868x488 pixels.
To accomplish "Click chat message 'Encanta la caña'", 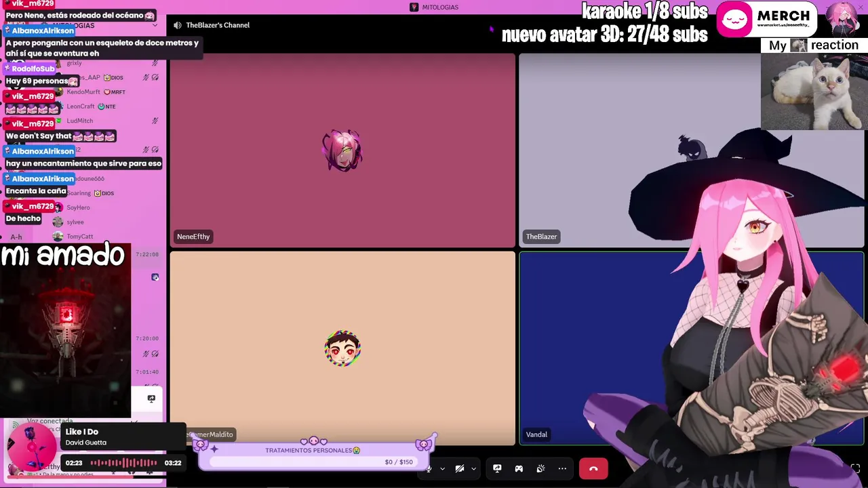I will tap(36, 191).
